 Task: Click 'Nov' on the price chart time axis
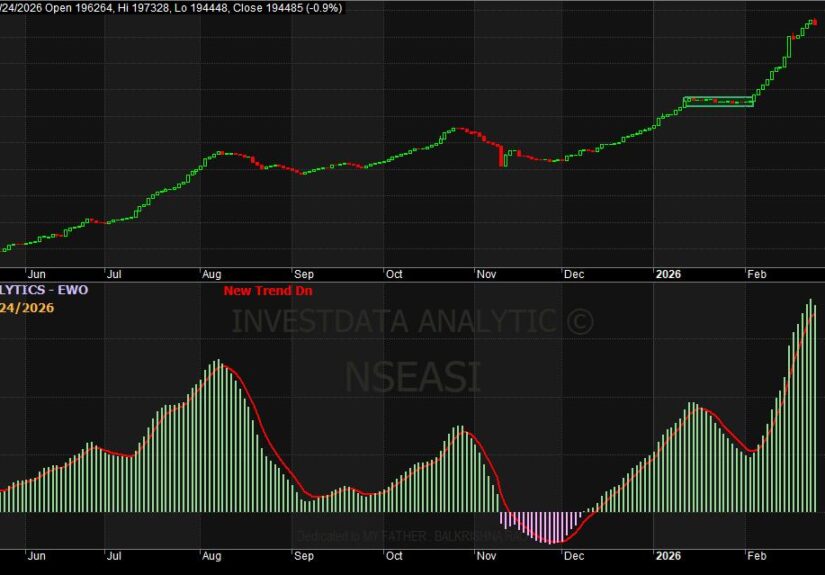(487, 272)
